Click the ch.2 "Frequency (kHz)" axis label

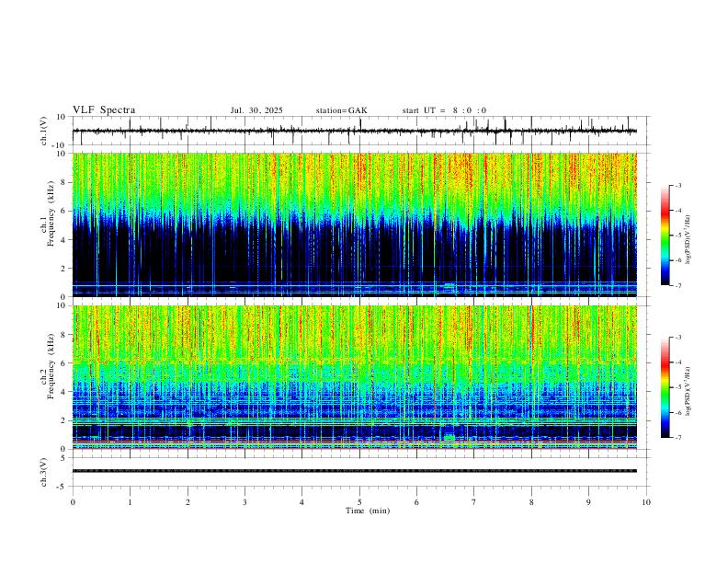(x=51, y=366)
